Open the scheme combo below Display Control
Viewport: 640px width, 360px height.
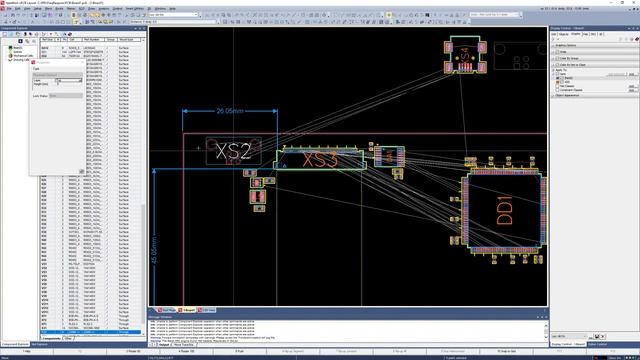pos(569,336)
